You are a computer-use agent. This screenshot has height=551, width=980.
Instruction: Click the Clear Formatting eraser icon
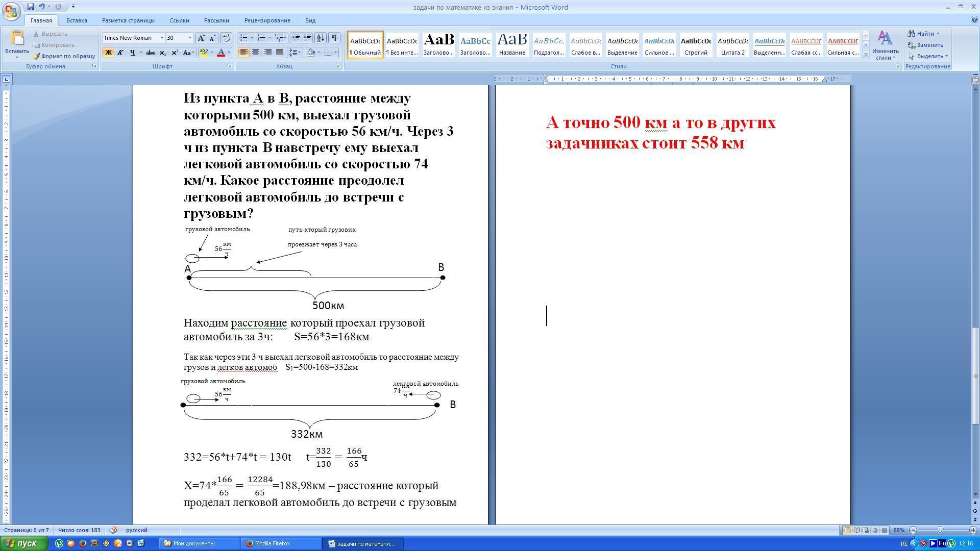pos(226,38)
